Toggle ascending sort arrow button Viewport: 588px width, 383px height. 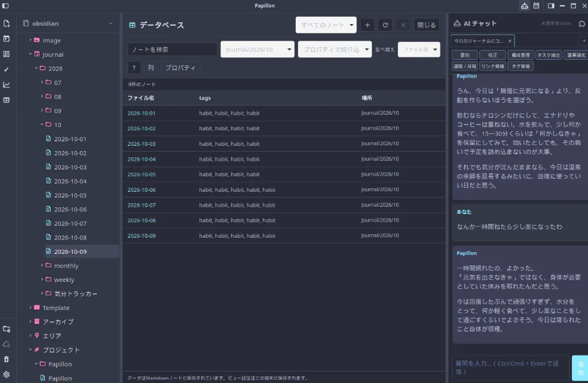(x=134, y=68)
